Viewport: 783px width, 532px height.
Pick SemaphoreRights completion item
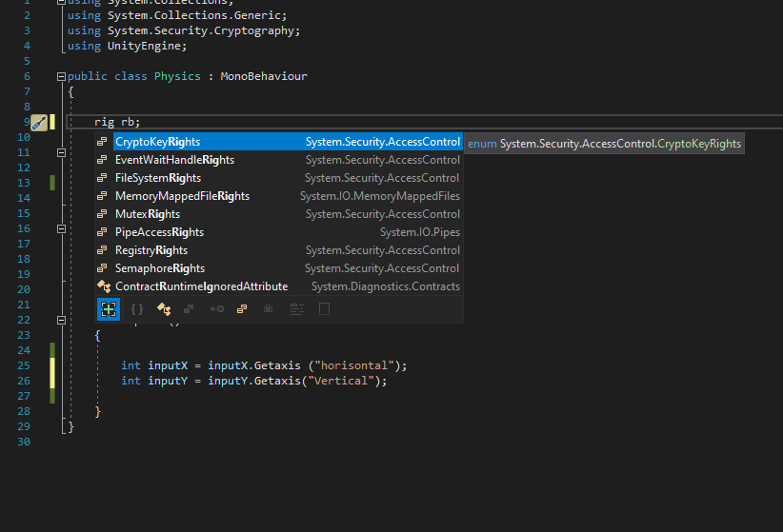(279, 268)
